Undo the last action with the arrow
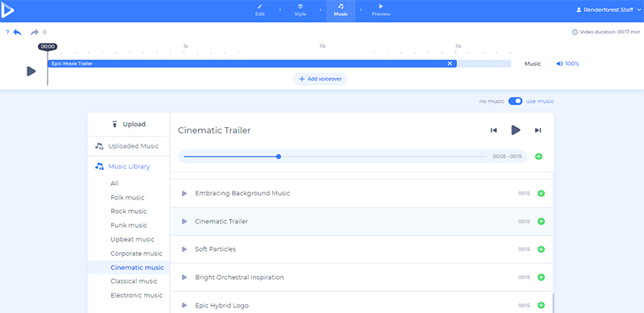The height and width of the screenshot is (313, 644). point(17,32)
